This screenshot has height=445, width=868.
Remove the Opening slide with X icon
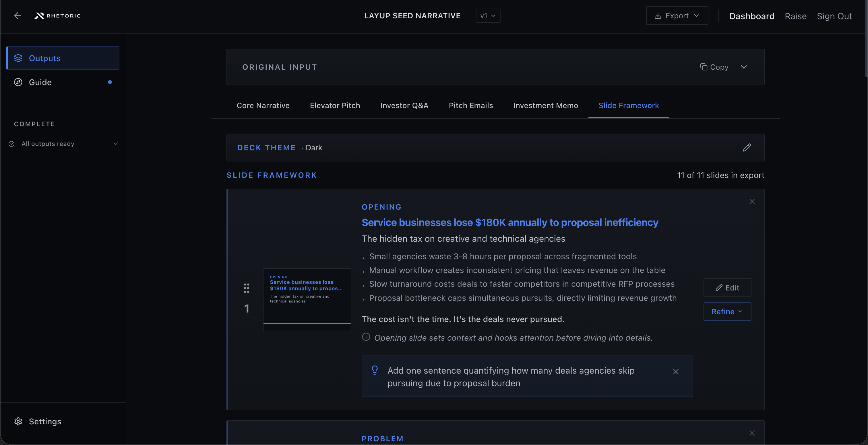tap(752, 202)
